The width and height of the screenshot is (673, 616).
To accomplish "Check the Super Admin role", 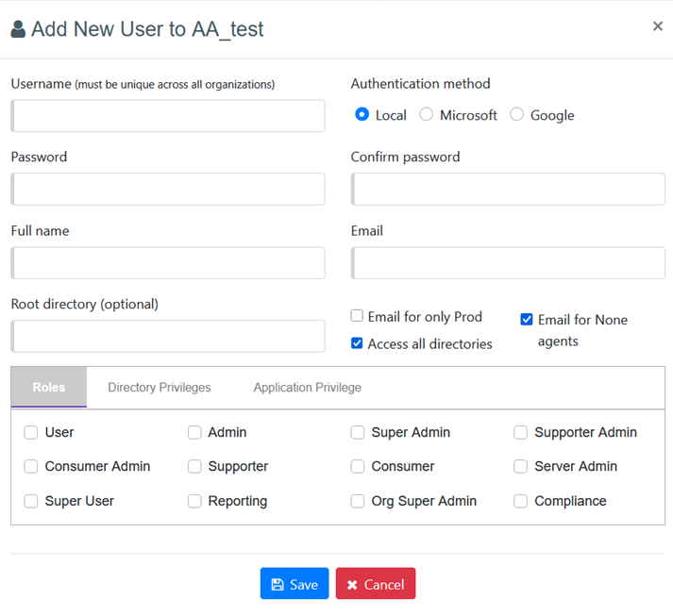I will (x=358, y=432).
